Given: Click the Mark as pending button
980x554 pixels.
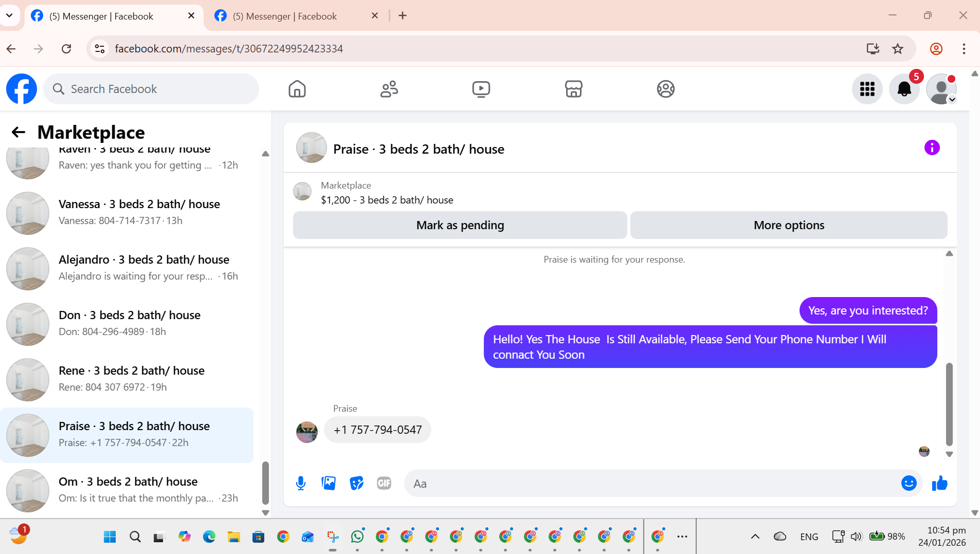Looking at the screenshot, I should [460, 225].
